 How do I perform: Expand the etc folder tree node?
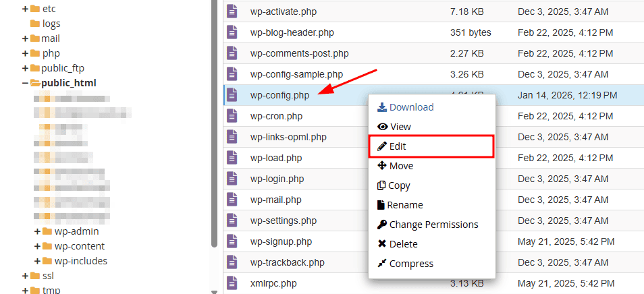[x=26, y=9]
